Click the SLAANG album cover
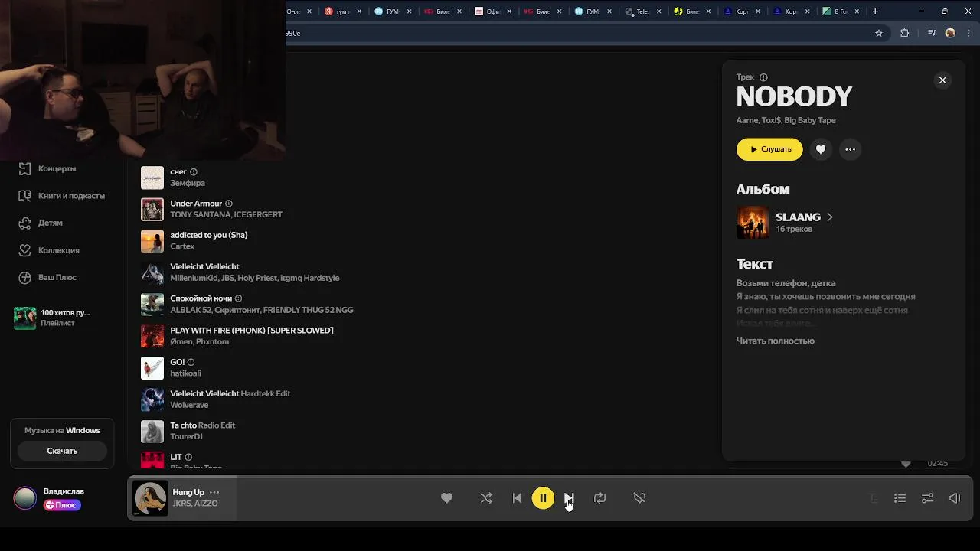 pyautogui.click(x=753, y=223)
